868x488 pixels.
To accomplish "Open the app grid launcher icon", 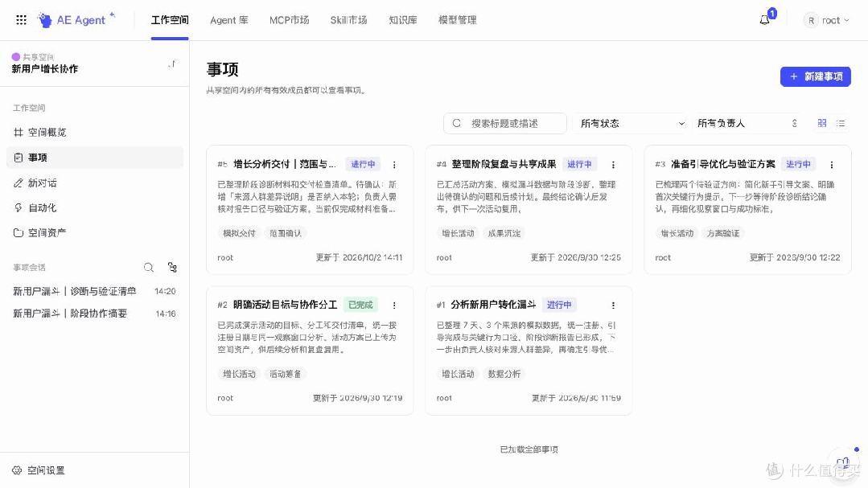I will 21,20.
